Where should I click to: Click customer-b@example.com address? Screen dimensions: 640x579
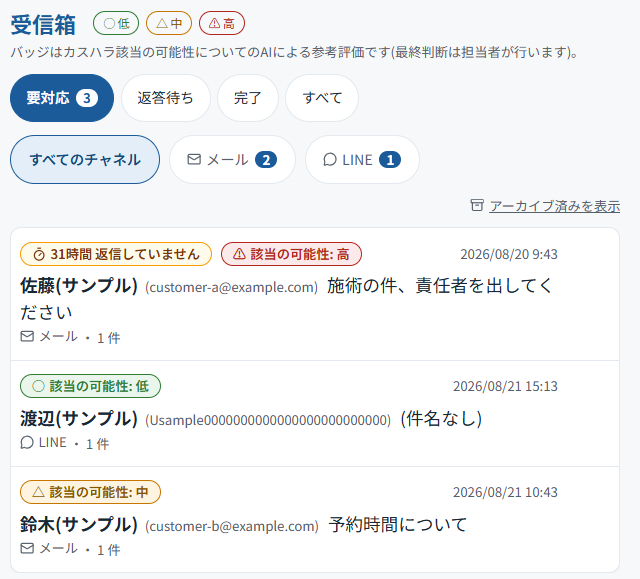232,526
